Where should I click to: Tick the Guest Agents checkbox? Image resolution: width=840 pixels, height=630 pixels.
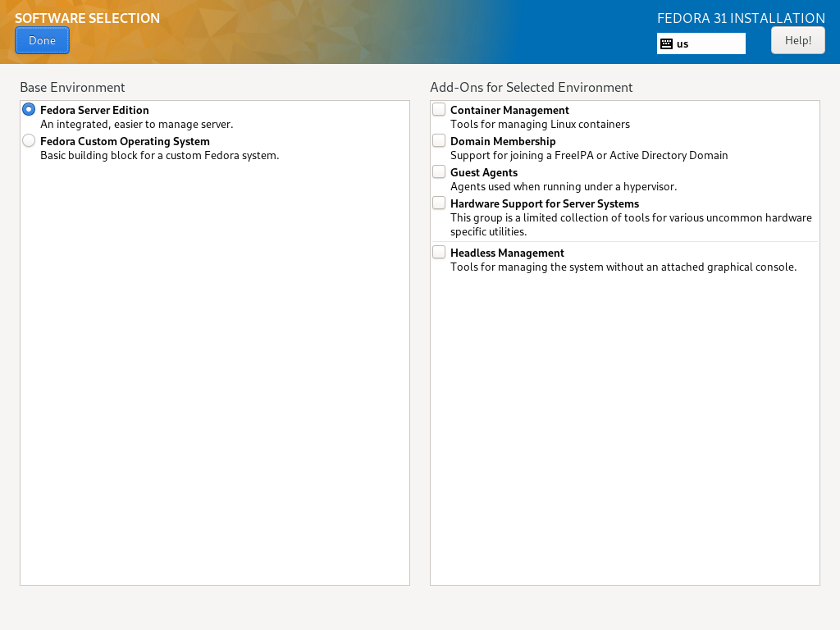point(439,171)
